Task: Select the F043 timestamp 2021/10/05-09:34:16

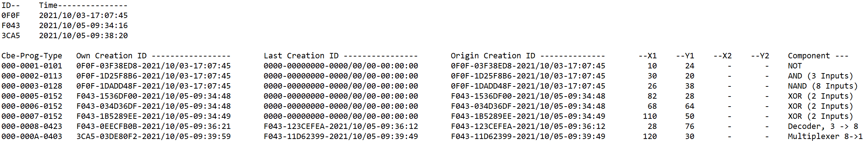Action: click(x=84, y=26)
